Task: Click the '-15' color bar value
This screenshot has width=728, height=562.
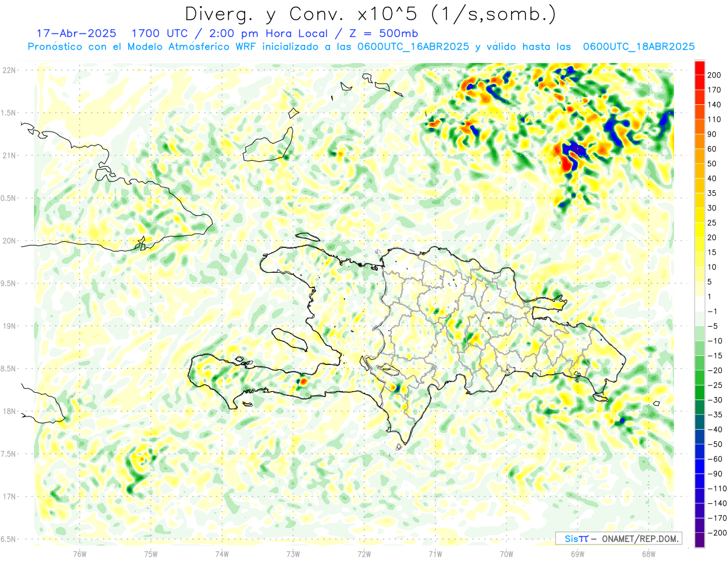Action: click(x=715, y=356)
